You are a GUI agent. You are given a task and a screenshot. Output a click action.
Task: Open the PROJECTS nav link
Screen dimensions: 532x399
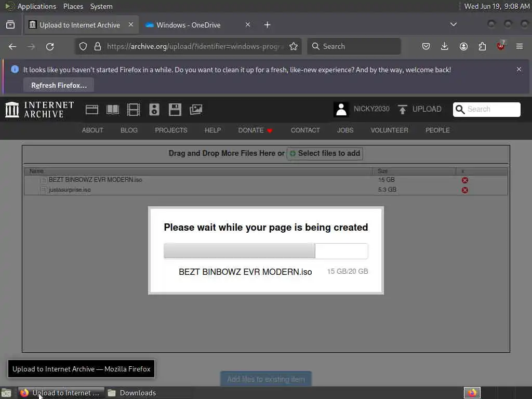pos(171,130)
